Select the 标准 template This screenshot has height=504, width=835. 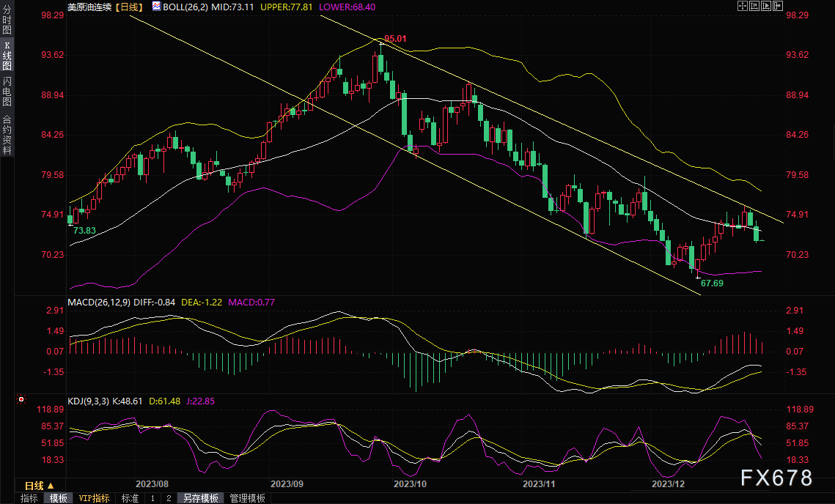click(x=130, y=498)
